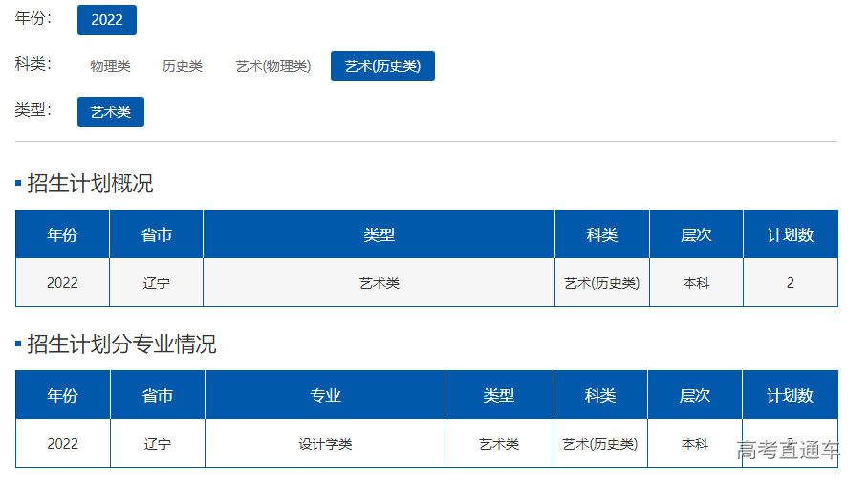Screen dimensions: 868x488
Task: Click plan count value 2 in overview table
Action: (x=791, y=283)
